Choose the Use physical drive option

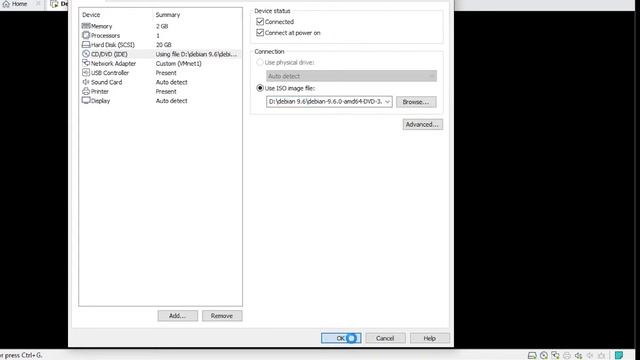click(x=260, y=62)
